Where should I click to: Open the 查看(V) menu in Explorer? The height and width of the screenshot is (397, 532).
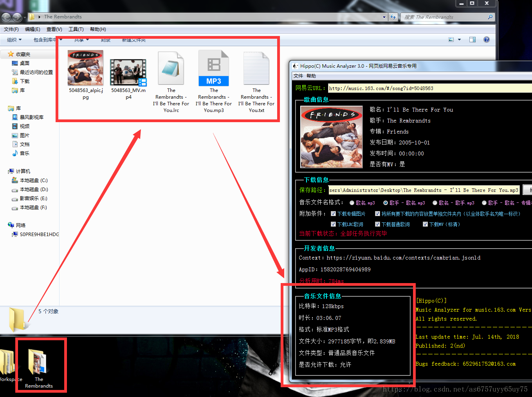(x=54, y=29)
